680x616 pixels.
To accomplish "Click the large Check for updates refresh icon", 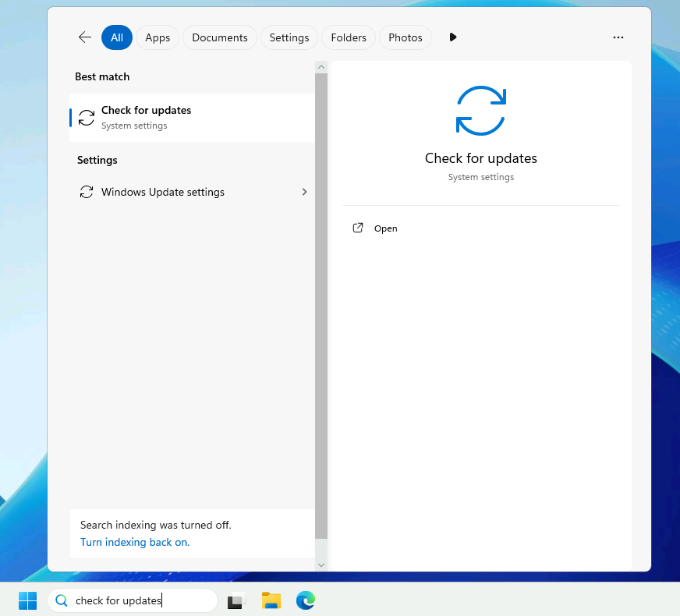I will click(x=480, y=111).
